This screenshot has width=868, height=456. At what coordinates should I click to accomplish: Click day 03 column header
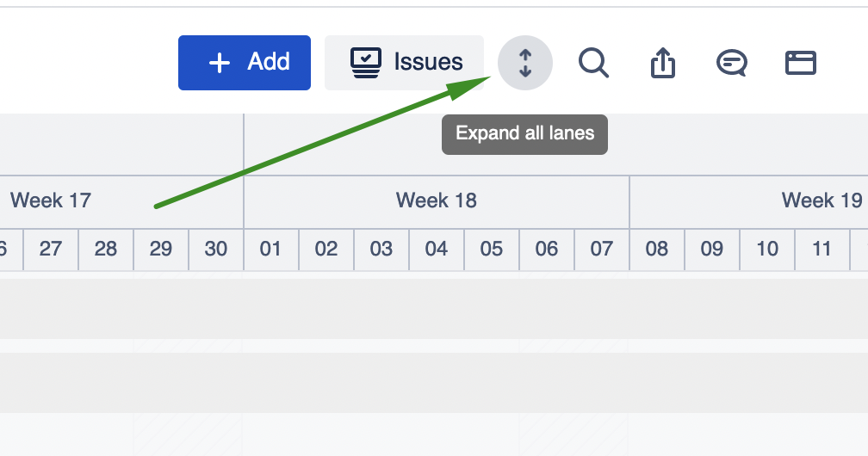(381, 250)
